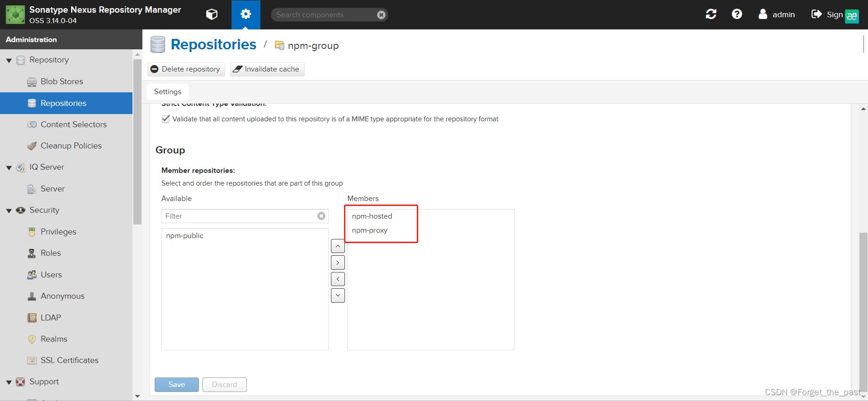Click the Privileges medal icon
The image size is (868, 401).
(32, 232)
